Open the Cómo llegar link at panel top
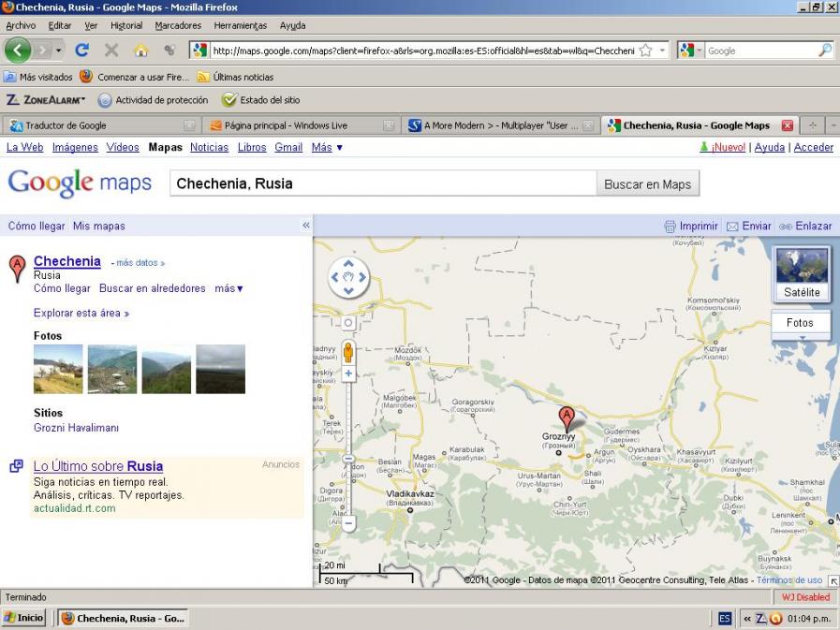 pyautogui.click(x=37, y=226)
